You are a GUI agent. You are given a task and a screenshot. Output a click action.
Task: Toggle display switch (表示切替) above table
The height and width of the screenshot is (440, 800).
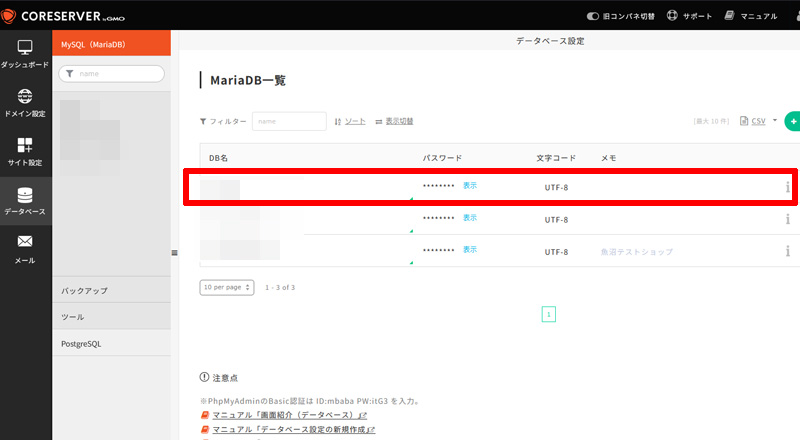coord(394,121)
